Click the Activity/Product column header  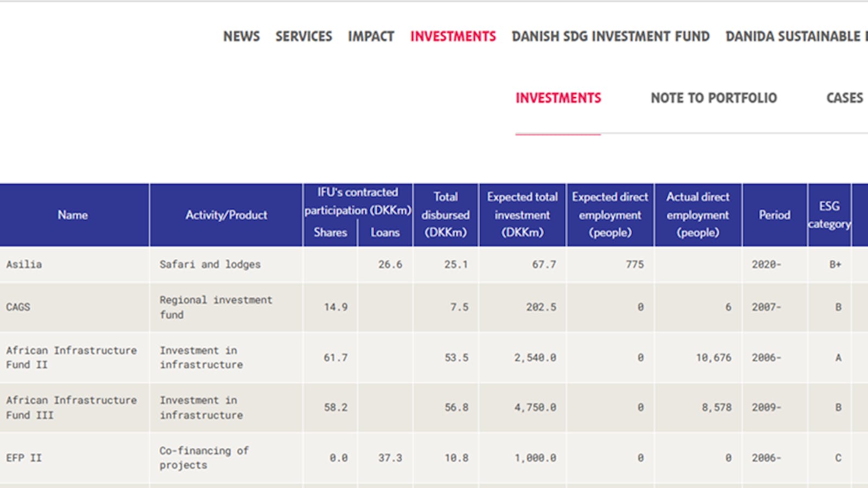[226, 215]
